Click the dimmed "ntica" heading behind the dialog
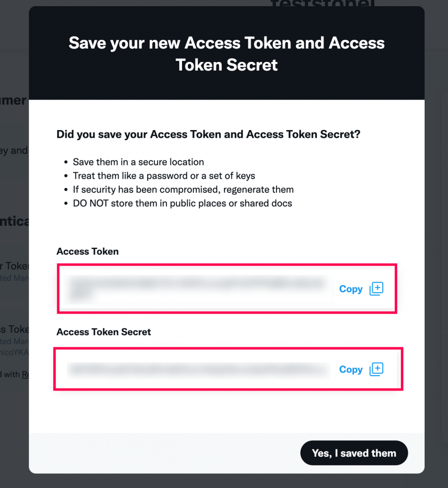Viewport: 448px width, 488px height. tap(15, 221)
